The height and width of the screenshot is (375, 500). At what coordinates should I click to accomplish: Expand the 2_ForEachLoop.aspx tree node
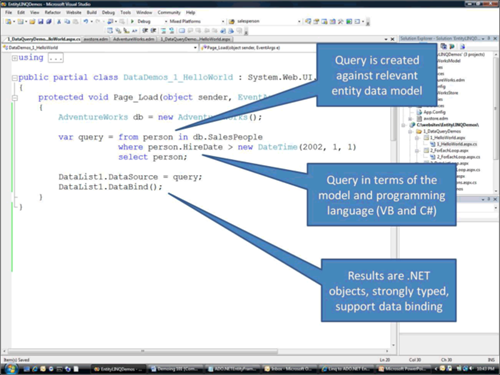[x=417, y=151]
